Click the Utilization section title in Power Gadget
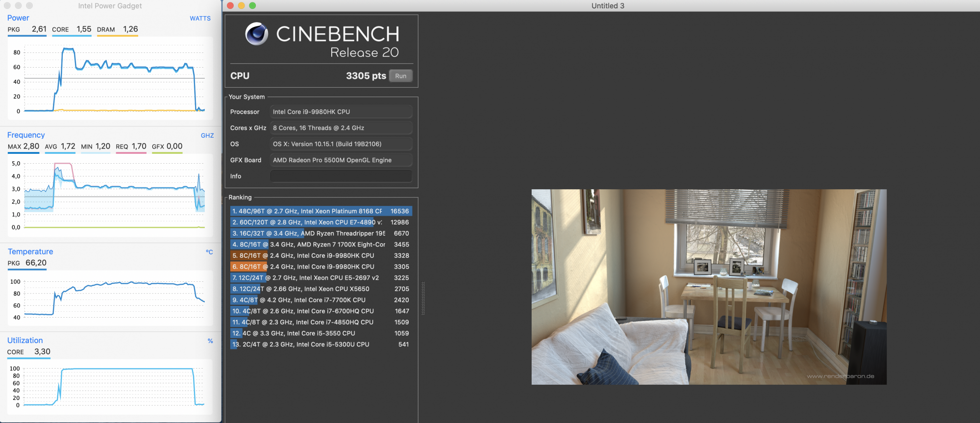The image size is (980, 423). (x=25, y=341)
